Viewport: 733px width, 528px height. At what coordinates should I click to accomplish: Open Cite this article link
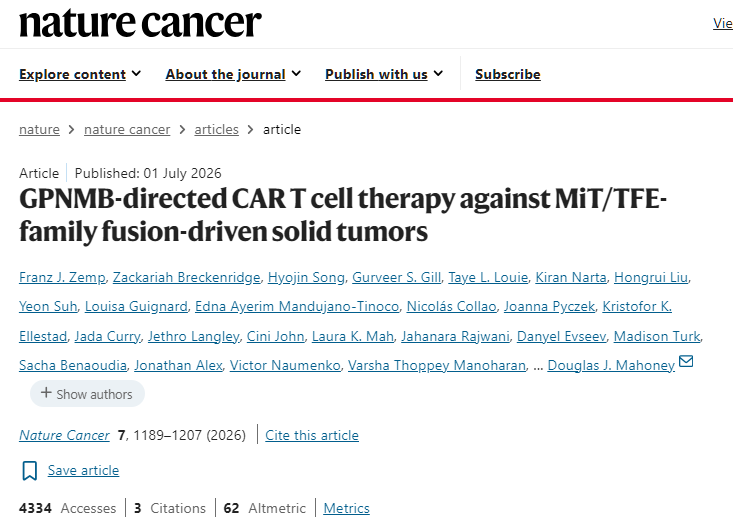[x=312, y=435]
